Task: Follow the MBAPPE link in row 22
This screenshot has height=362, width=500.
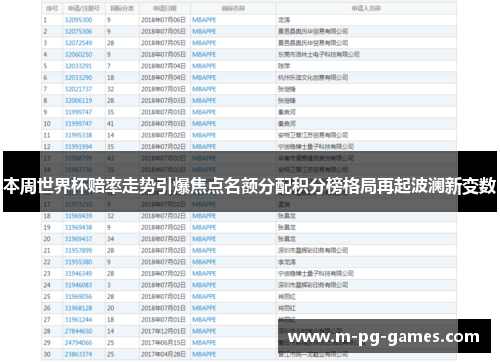Action: (204, 262)
